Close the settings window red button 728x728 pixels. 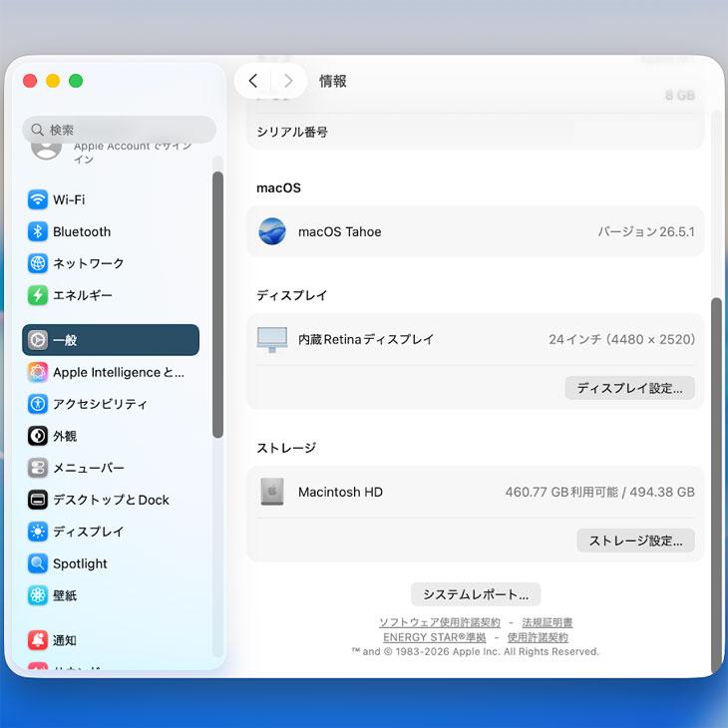click(30, 81)
